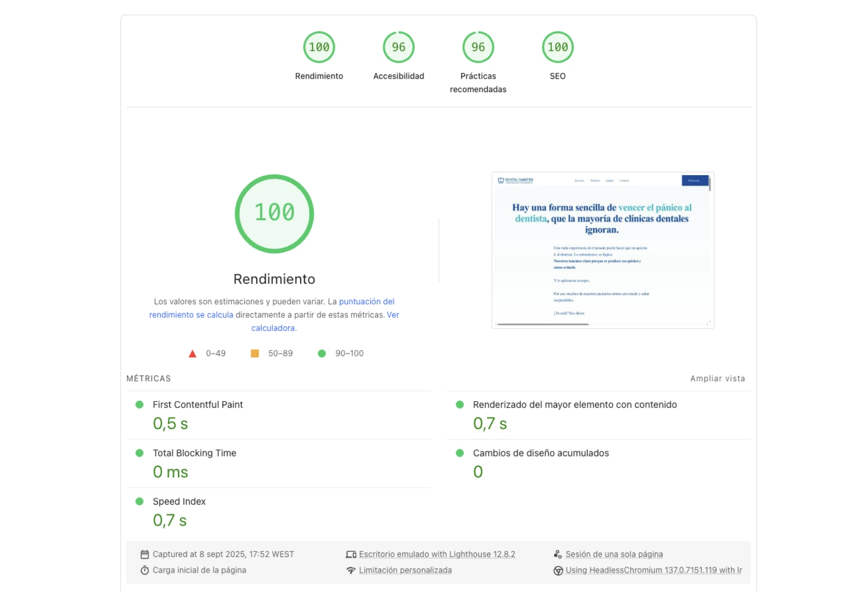Click the network icon by Limitación personalizada
Image resolution: width=868 pixels, height=599 pixels.
tap(351, 571)
